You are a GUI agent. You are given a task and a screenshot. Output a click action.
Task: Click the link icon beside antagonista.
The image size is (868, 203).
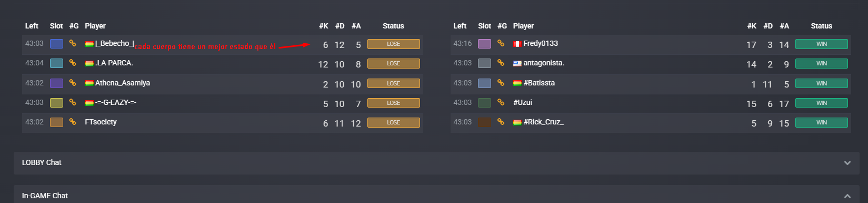pos(501,63)
